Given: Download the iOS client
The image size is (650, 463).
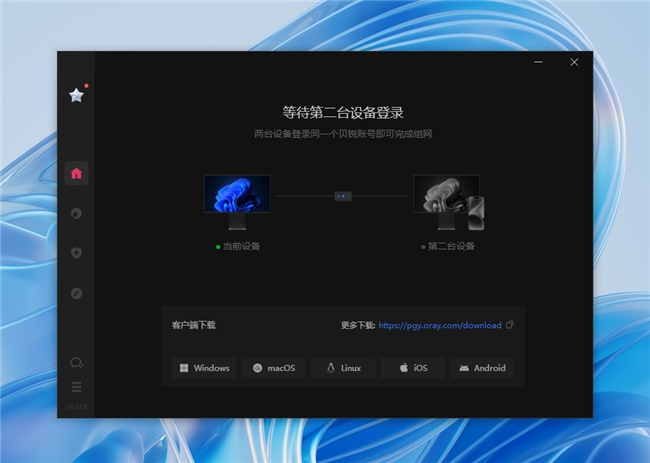Looking at the screenshot, I should pos(413,368).
